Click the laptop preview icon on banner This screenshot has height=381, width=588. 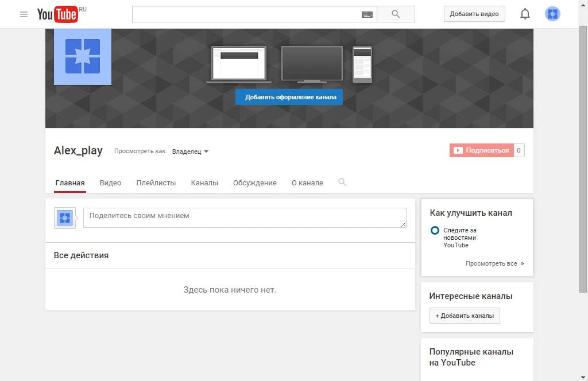pos(239,64)
